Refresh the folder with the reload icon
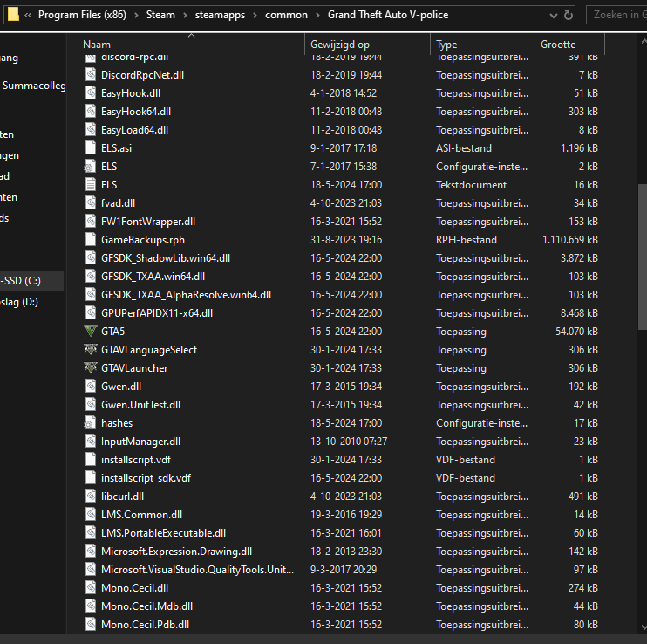This screenshot has width=647, height=644. [569, 15]
